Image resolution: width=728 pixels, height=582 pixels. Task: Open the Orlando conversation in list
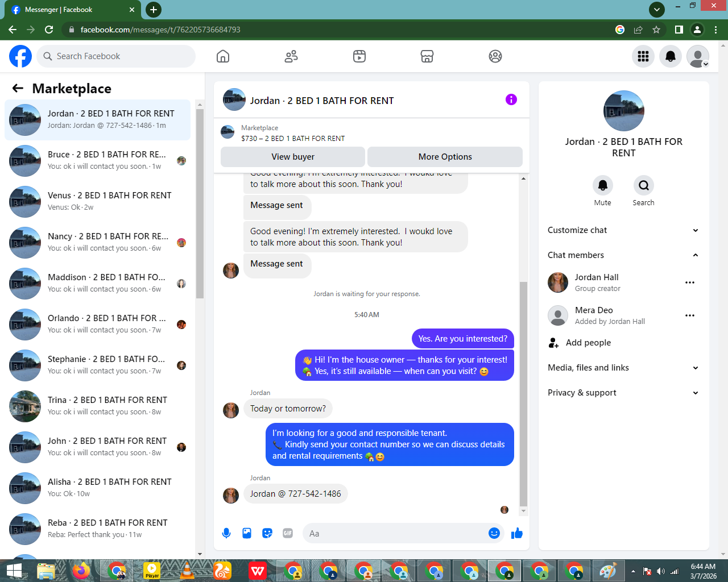pos(98,325)
